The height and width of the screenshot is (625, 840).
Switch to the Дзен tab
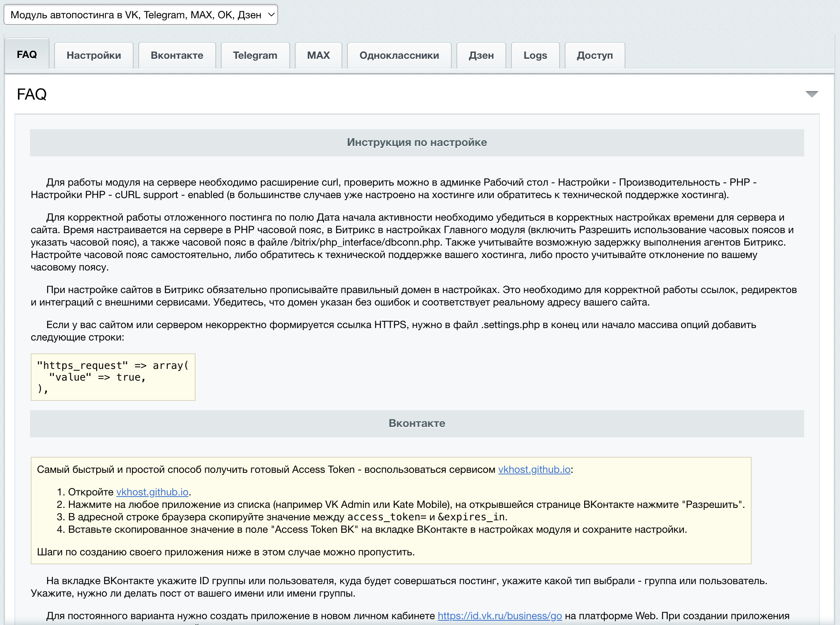[x=481, y=55]
